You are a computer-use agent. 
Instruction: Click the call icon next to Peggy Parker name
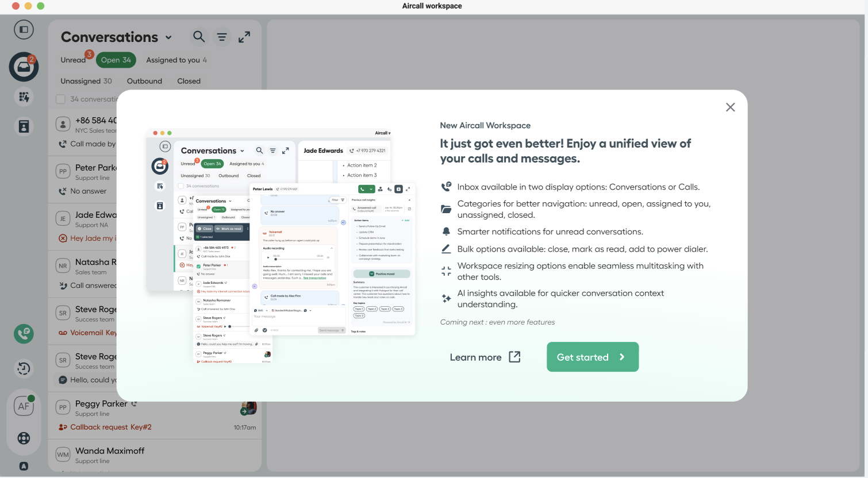[134, 404]
